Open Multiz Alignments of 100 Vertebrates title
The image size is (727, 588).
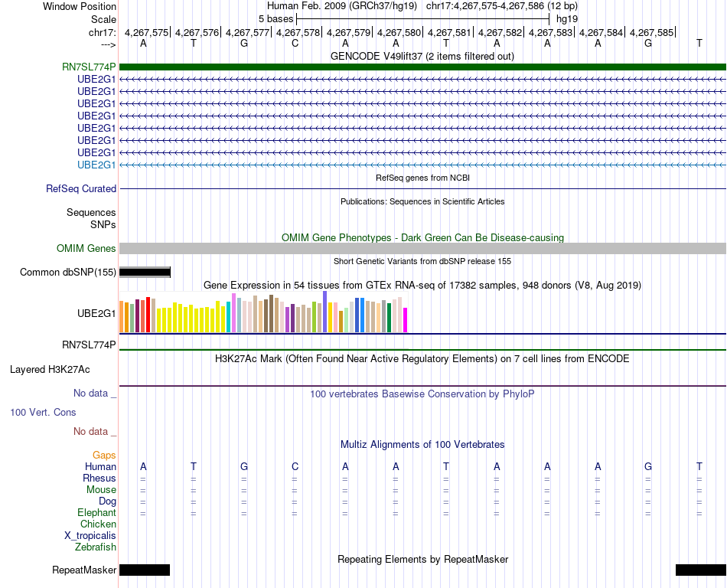coord(422,444)
